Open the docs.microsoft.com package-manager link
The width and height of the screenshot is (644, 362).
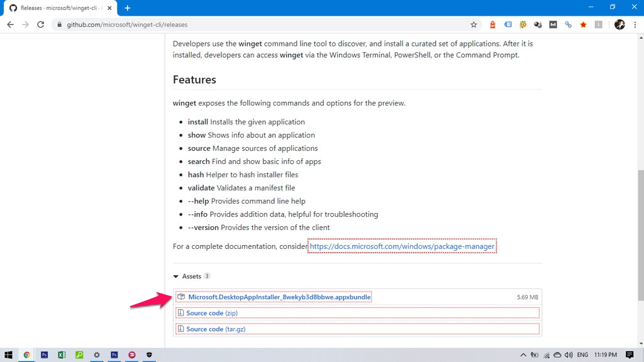click(x=402, y=246)
